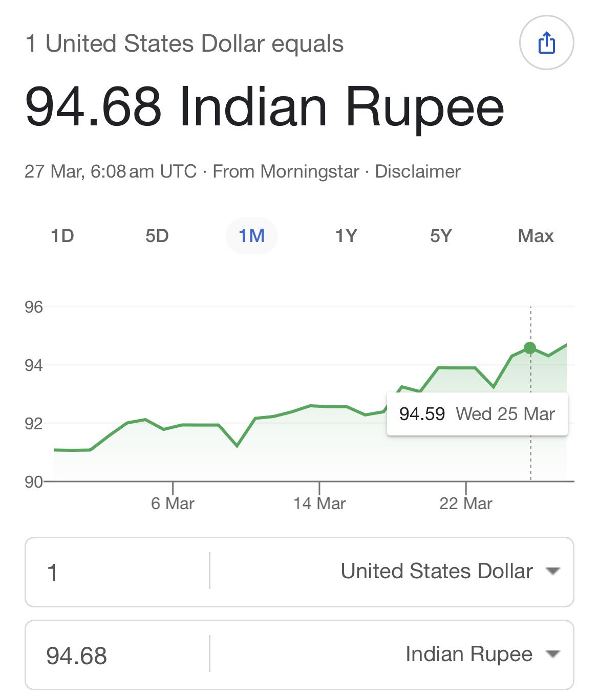Click the dollar amount input field

[118, 572]
